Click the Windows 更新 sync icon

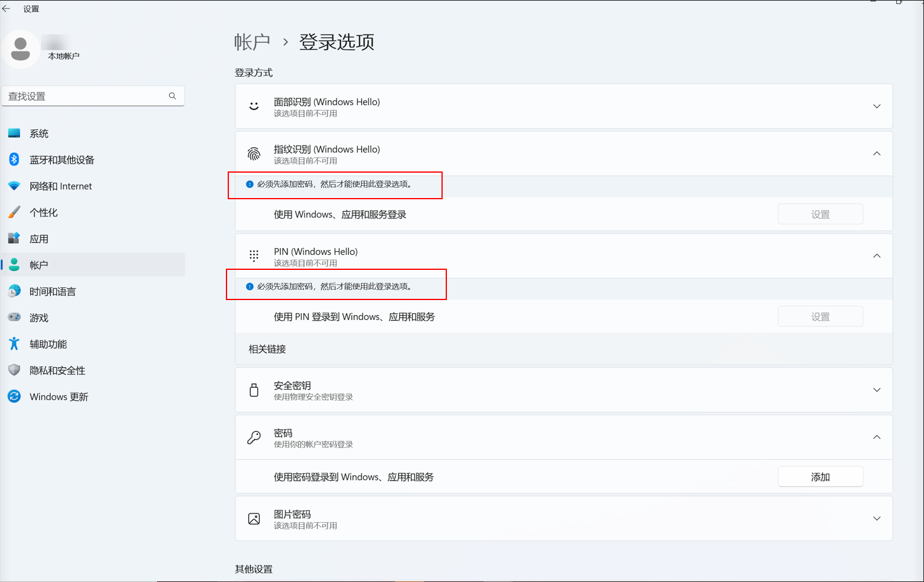[x=14, y=396]
